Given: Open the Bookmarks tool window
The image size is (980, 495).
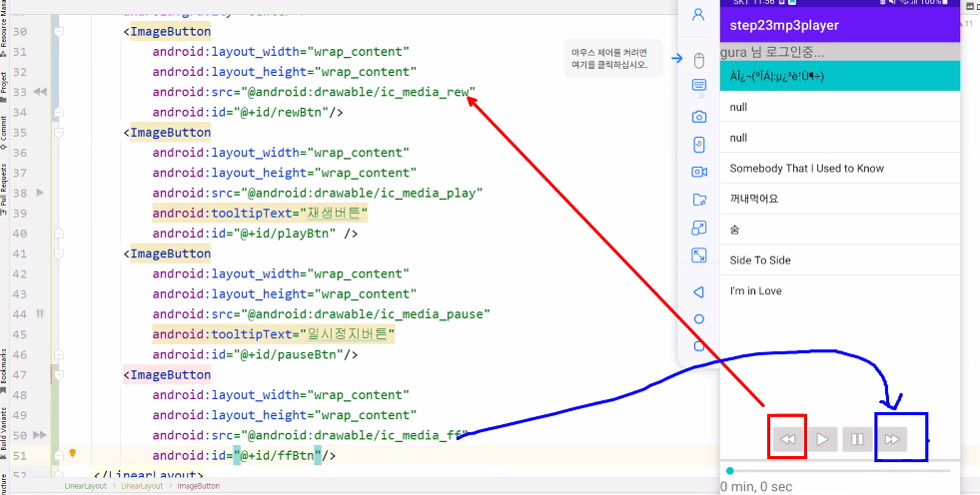Looking at the screenshot, I should (4, 372).
